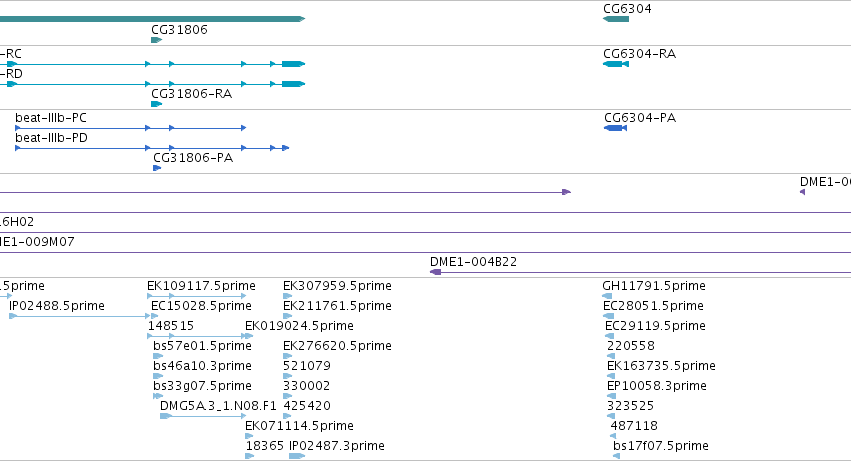Select the EK163735.5prime EST arrow
The height and width of the screenshot is (461, 851).
(611, 376)
